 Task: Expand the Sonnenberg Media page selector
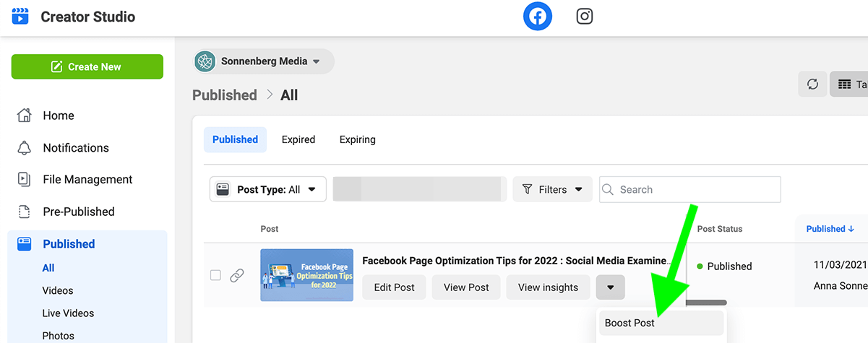click(264, 61)
